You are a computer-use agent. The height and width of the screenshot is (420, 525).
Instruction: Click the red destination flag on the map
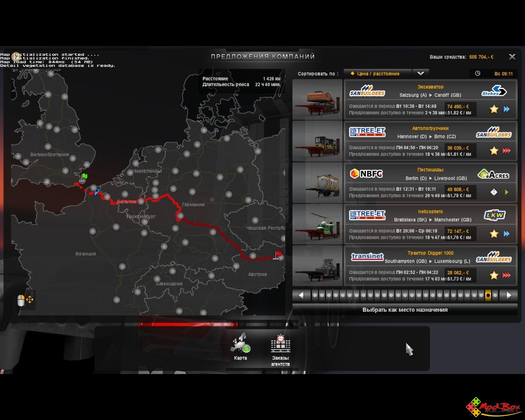click(278, 255)
